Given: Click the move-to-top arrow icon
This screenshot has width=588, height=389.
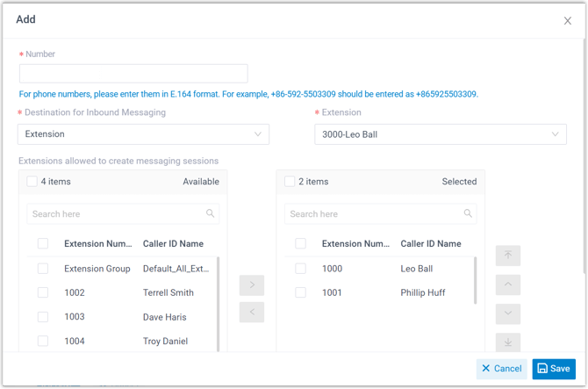Looking at the screenshot, I should tap(507, 256).
